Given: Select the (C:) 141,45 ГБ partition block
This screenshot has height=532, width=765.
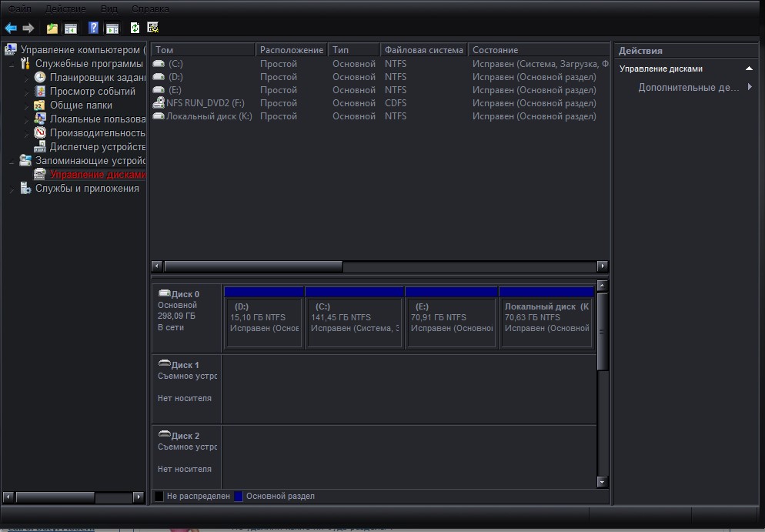Looking at the screenshot, I should click(354, 317).
